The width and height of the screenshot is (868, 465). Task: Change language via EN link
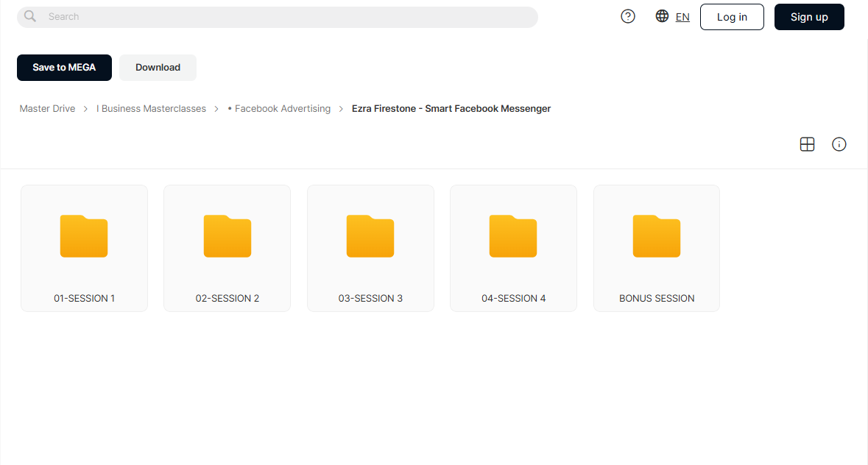tap(682, 17)
